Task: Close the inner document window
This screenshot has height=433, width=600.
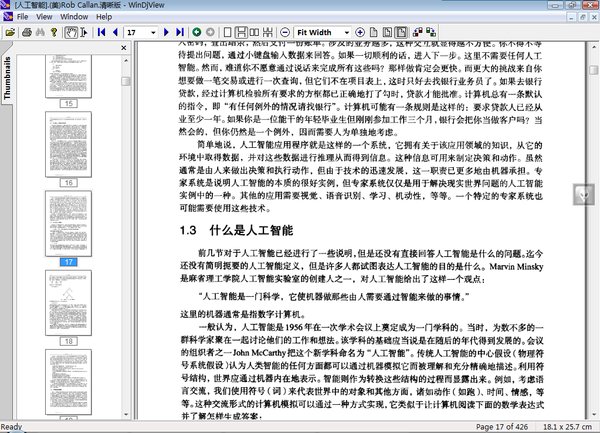Action: [595, 17]
